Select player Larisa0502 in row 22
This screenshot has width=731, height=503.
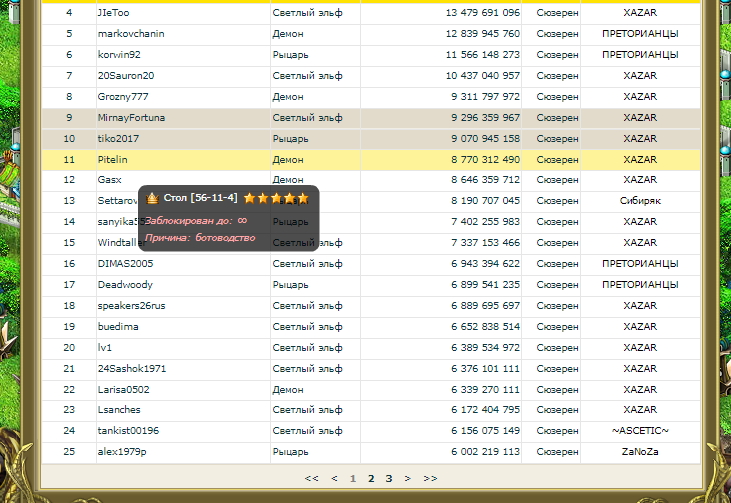123,390
